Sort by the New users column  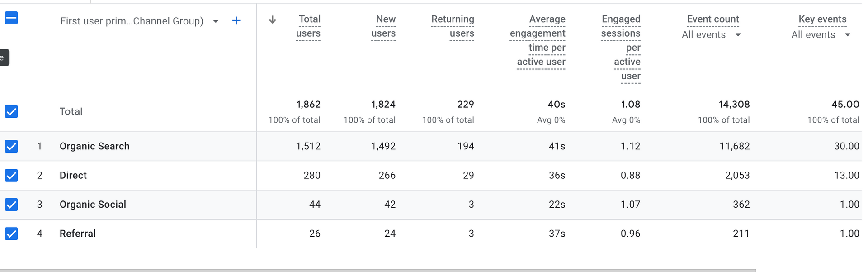[x=383, y=26]
